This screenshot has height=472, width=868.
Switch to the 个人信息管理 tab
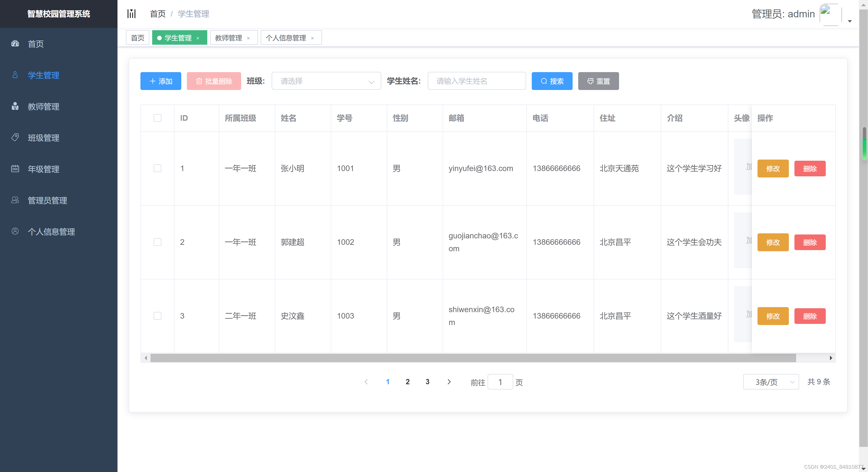pos(286,38)
